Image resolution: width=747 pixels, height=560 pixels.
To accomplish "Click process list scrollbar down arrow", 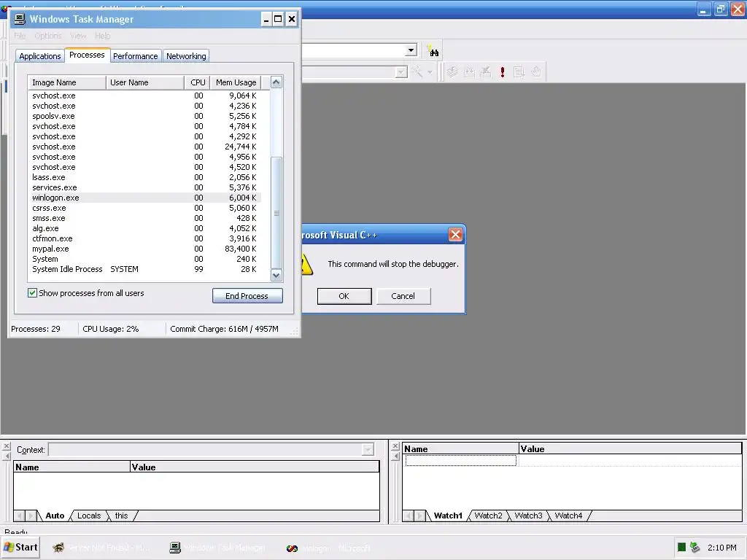I will tap(276, 275).
